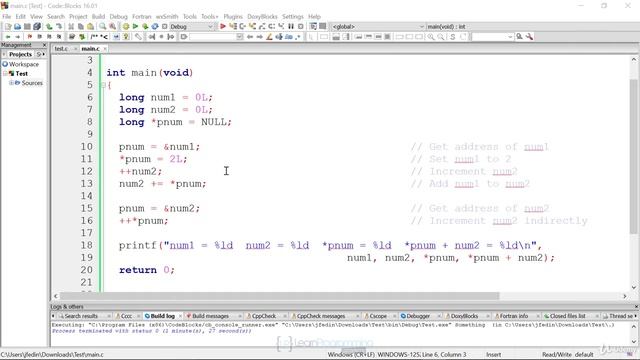Click the editor vertical scrollbar thumb

pyautogui.click(x=633, y=157)
